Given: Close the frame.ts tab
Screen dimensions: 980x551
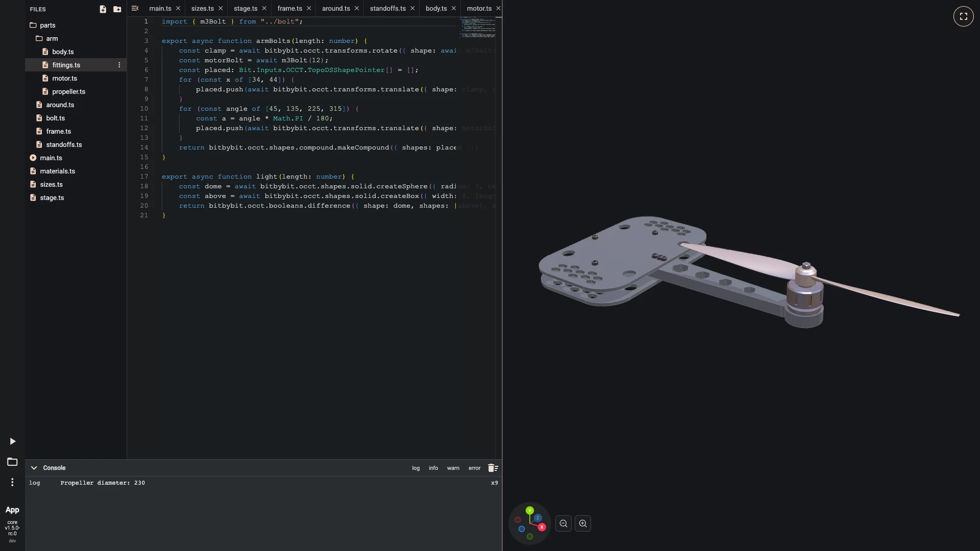Looking at the screenshot, I should [x=309, y=8].
